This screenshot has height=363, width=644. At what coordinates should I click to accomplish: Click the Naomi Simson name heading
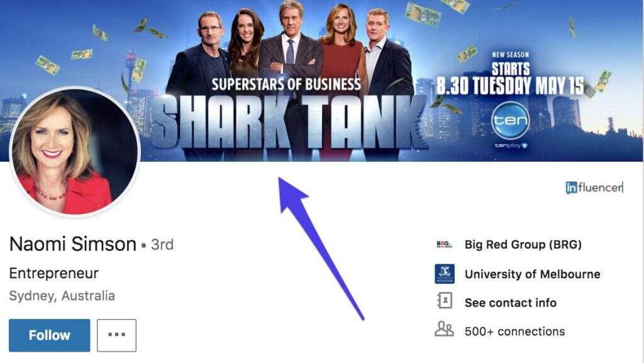click(73, 244)
